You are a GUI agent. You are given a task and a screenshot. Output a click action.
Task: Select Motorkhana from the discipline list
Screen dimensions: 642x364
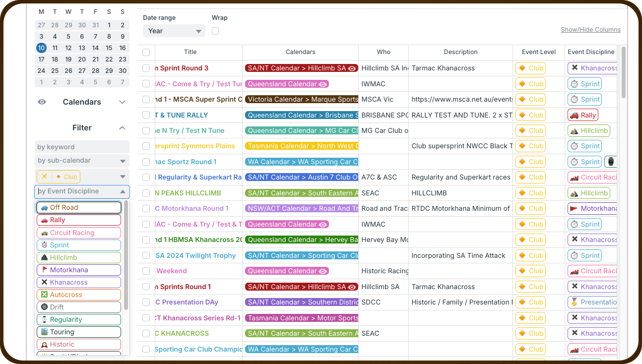click(78, 270)
